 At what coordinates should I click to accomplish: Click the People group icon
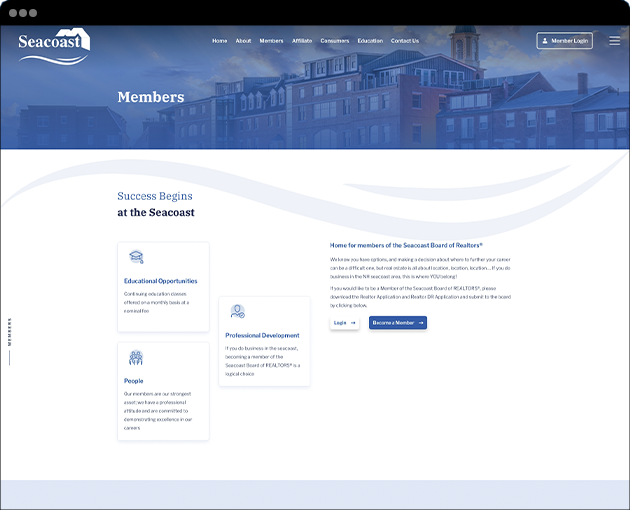coord(136,357)
